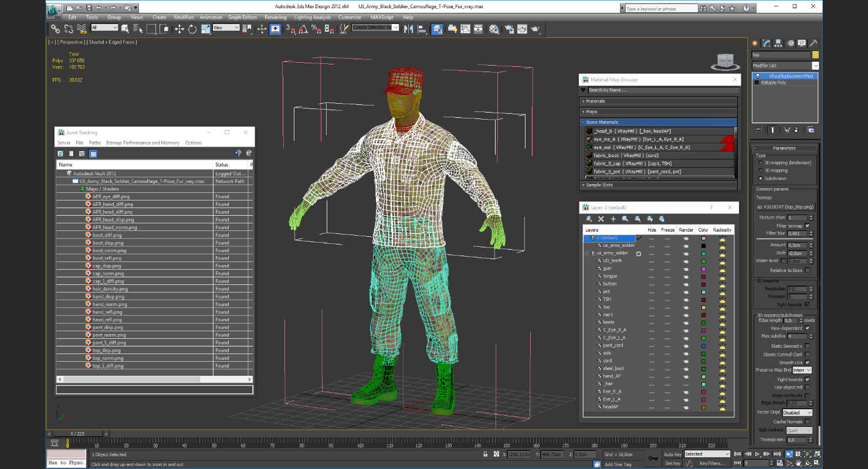Image resolution: width=868 pixels, height=469 pixels.
Task: Open the Material Editor icon
Action: (x=494, y=29)
